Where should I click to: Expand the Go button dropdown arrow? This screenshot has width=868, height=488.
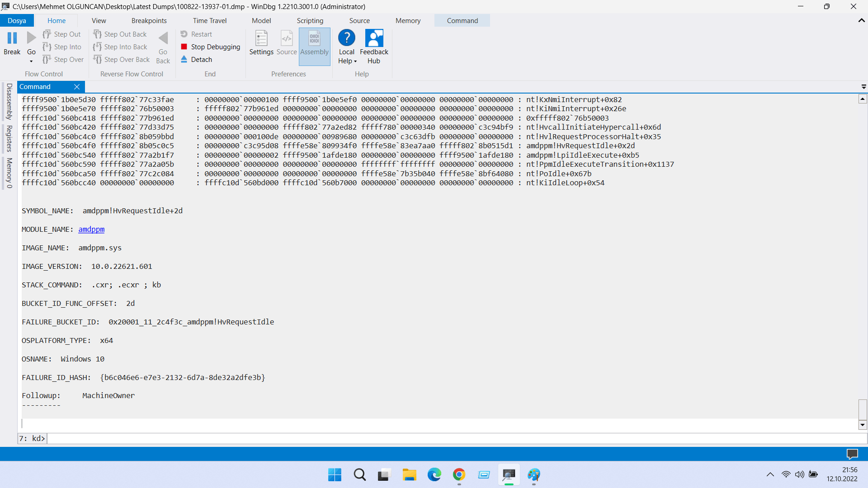point(31,61)
